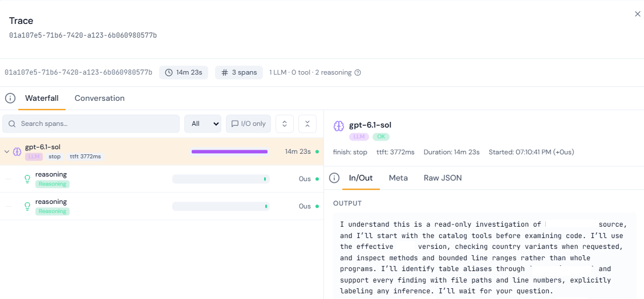Focus the Search spans input field
Image resolution: width=644 pixels, height=299 pixels.
coord(91,124)
